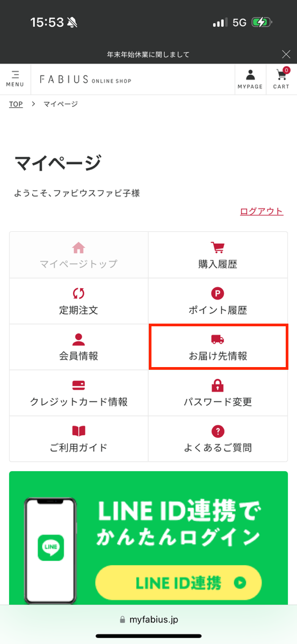Viewport: 297px width, 644px height.
Task: Open ポイント履歴 tile
Action: pos(218,301)
